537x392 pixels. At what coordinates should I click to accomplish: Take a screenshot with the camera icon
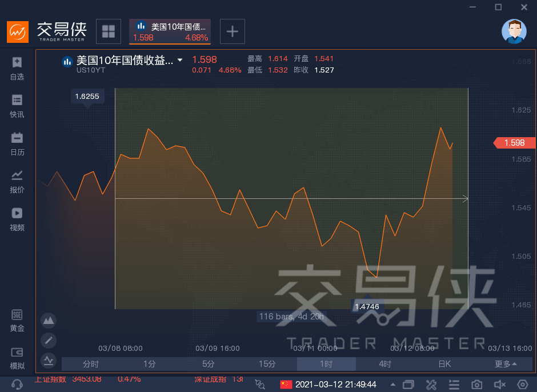tap(476, 385)
